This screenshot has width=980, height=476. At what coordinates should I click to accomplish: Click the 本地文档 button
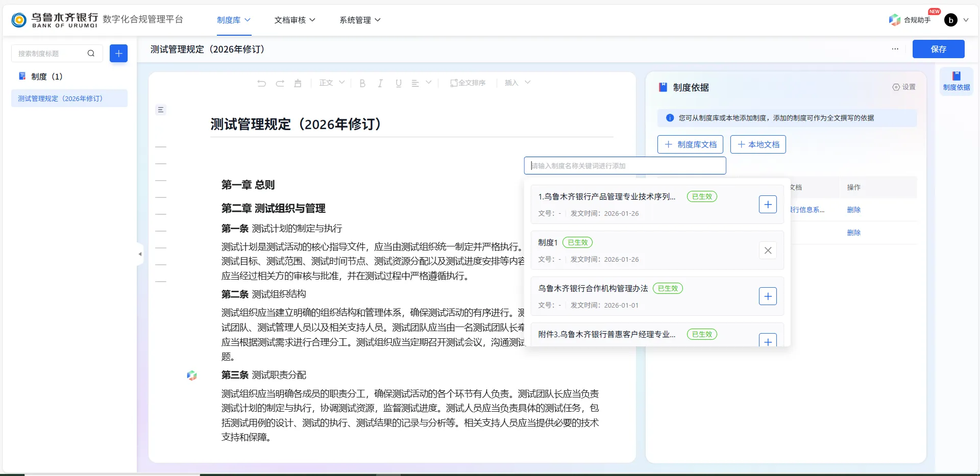click(758, 144)
